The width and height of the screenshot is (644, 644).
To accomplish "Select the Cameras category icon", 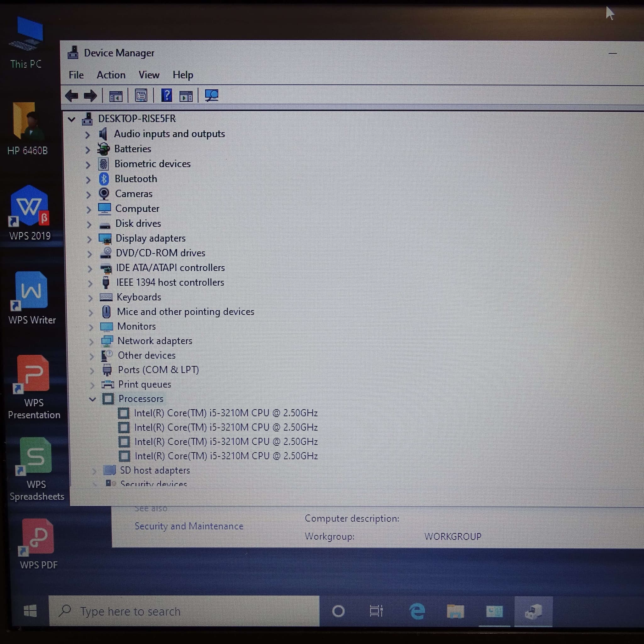I will pyautogui.click(x=104, y=193).
